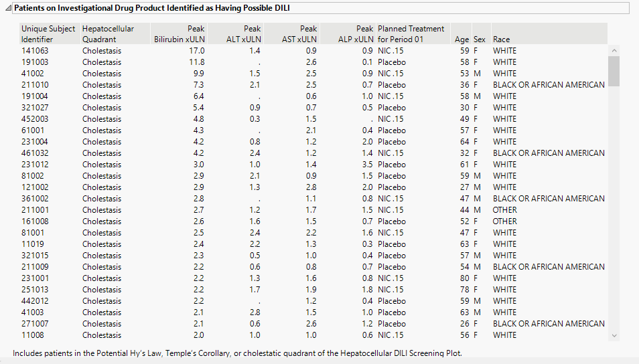This screenshot has height=364, width=639.
Task: Click the Race column header
Action: [x=502, y=39]
